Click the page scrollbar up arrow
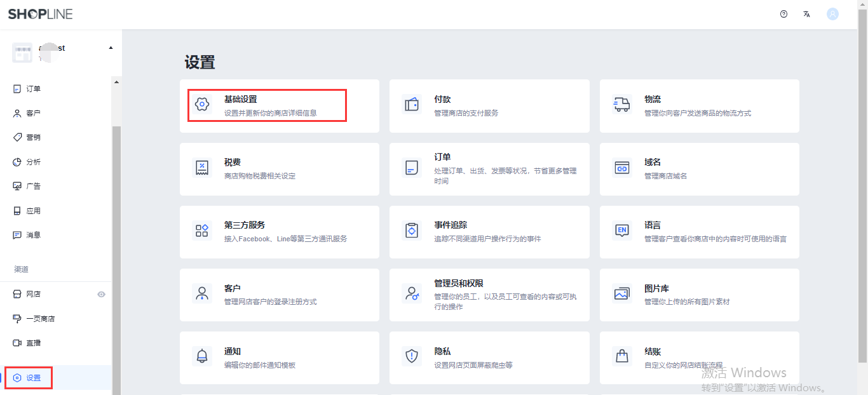Viewport: 868px width, 395px height. click(x=862, y=4)
